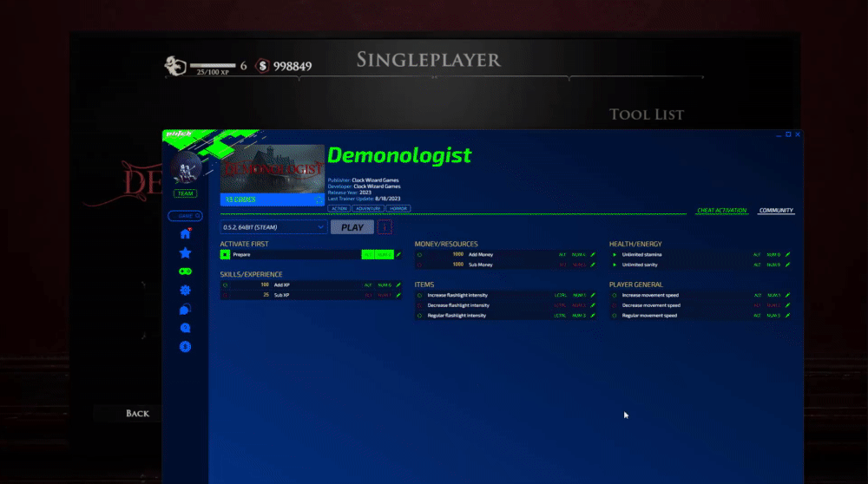Edit hotkey pencil for Regular flashlight intensity
The width and height of the screenshot is (868, 484).
(593, 315)
